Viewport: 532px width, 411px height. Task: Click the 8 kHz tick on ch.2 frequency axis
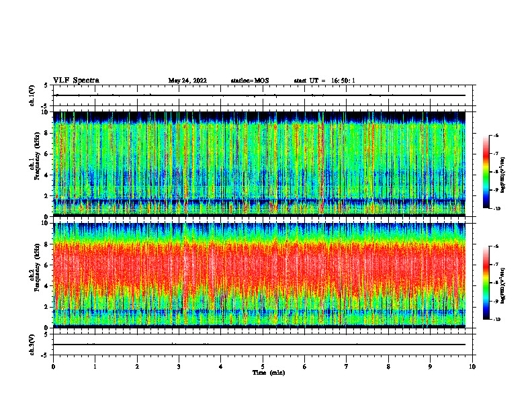pos(47,244)
